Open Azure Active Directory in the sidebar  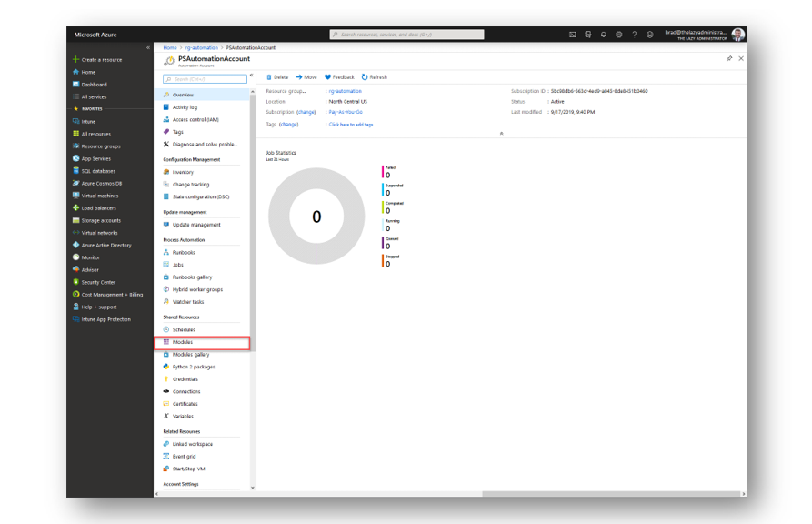point(102,245)
